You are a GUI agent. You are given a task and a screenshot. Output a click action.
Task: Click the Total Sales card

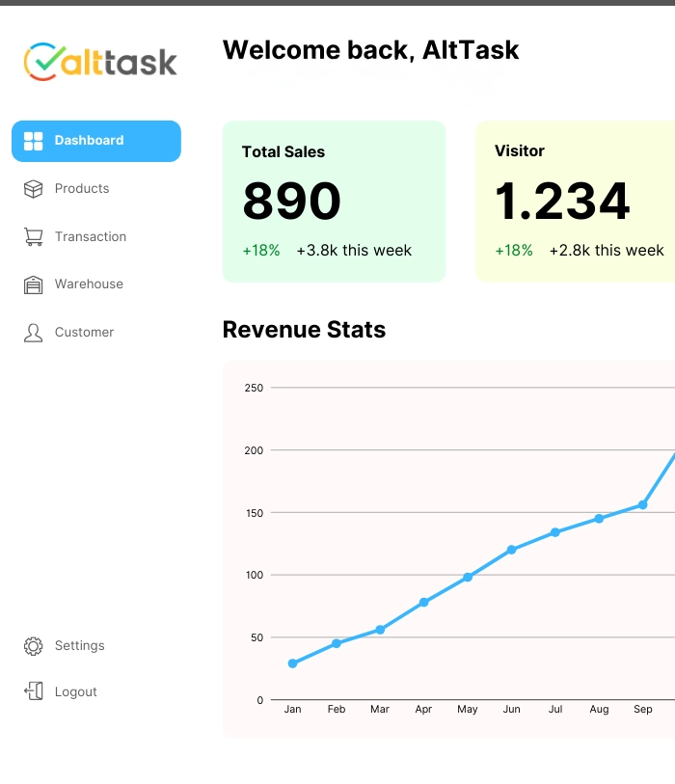point(334,201)
